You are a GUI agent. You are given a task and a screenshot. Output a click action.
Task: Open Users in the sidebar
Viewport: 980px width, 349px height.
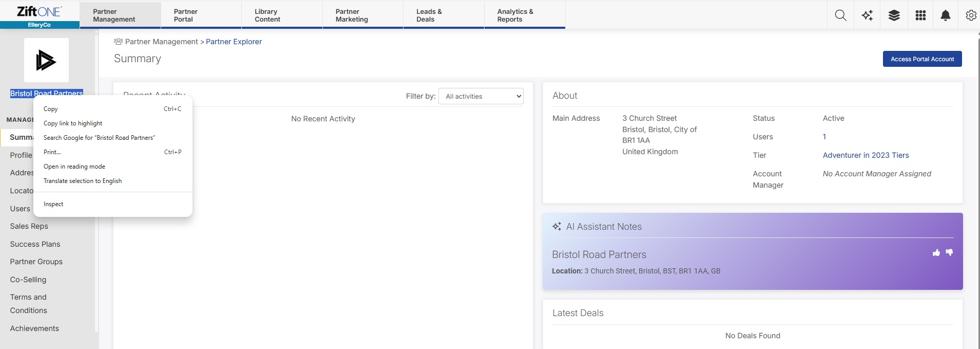(x=20, y=209)
